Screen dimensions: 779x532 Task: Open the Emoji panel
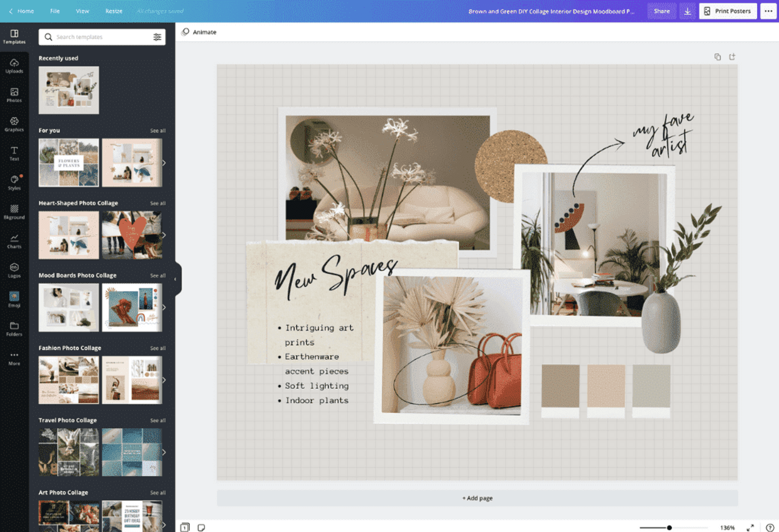[x=14, y=299]
